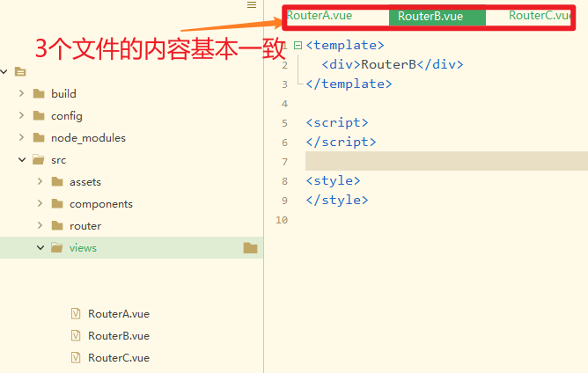588x373 pixels.
Task: Click the assets folder icon
Action: point(57,182)
